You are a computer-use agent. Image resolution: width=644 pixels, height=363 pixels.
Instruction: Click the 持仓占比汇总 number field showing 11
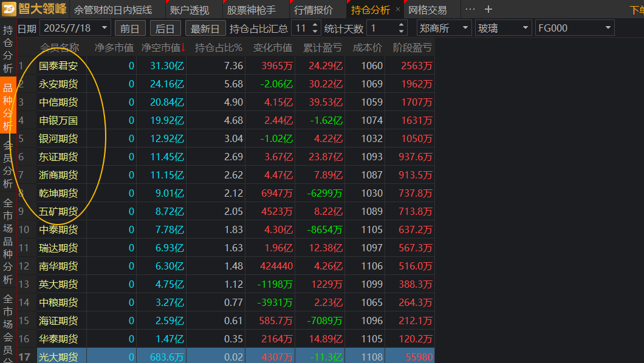(x=301, y=28)
